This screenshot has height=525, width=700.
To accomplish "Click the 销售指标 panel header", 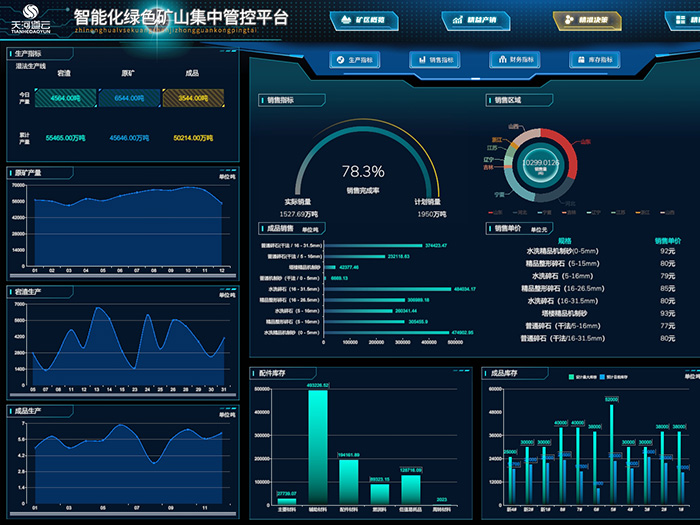I will (x=292, y=100).
